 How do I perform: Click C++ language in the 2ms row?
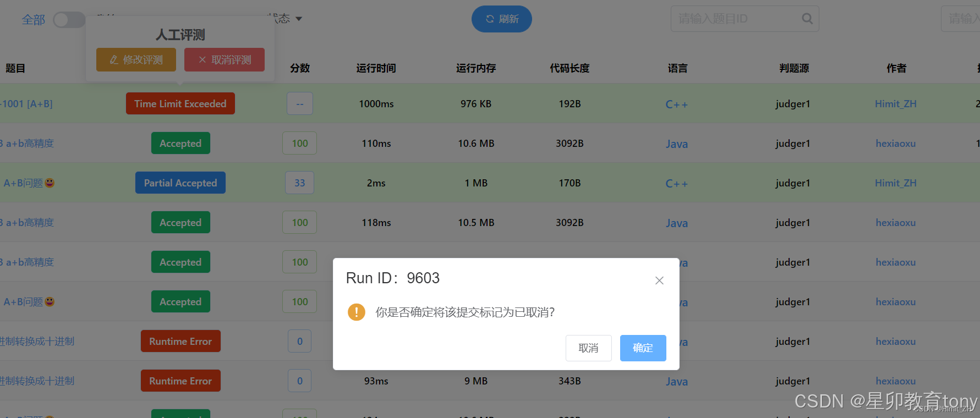[677, 184]
